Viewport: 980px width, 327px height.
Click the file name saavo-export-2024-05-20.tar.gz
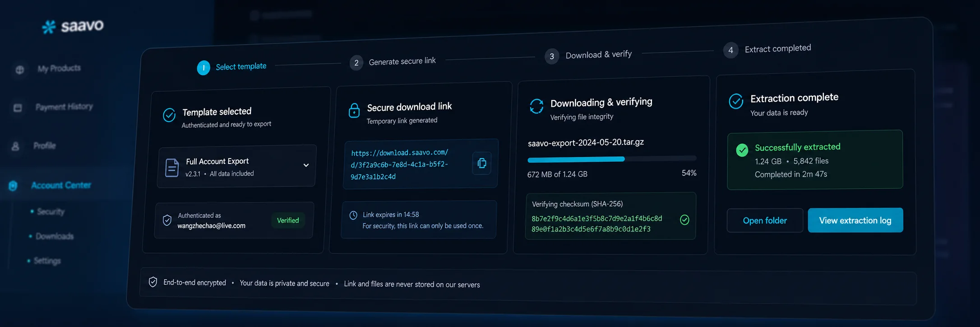pyautogui.click(x=586, y=142)
